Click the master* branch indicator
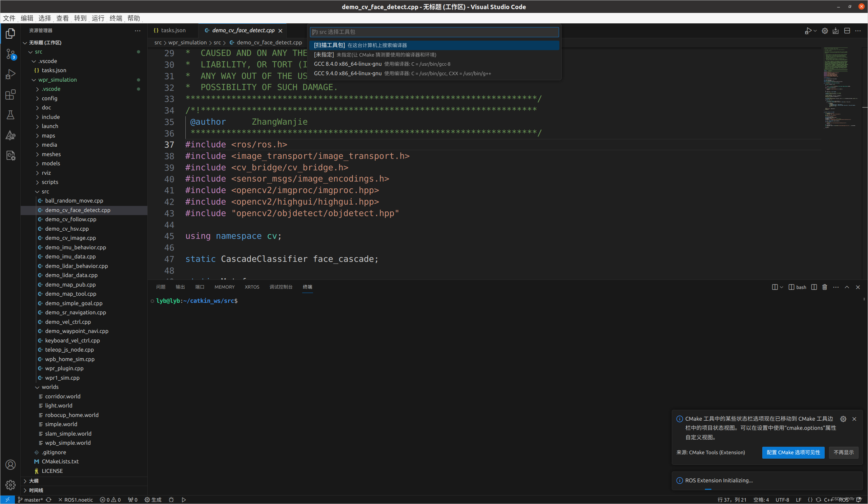The image size is (868, 504). 30,500
